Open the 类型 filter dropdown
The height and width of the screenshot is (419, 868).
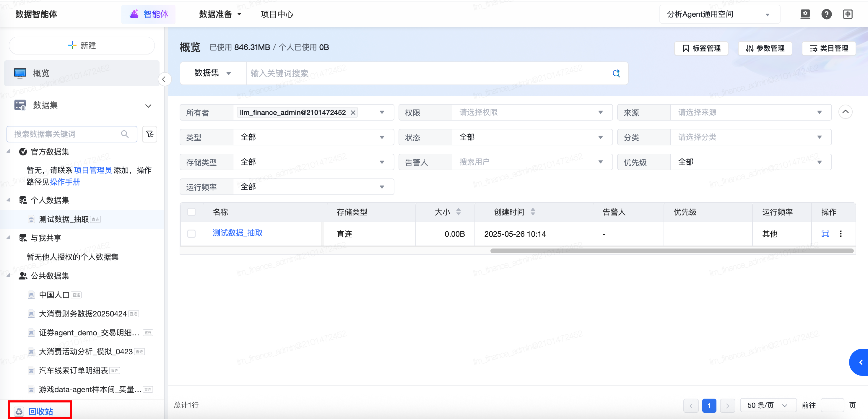pyautogui.click(x=313, y=137)
